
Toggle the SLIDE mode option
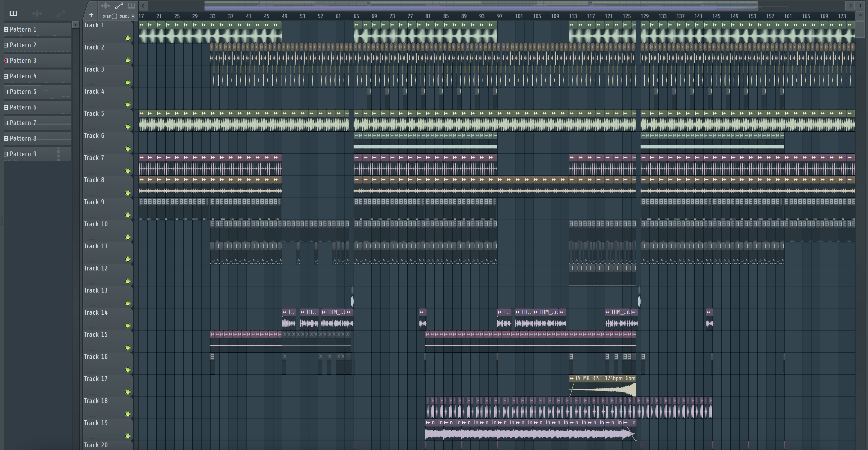pyautogui.click(x=133, y=16)
